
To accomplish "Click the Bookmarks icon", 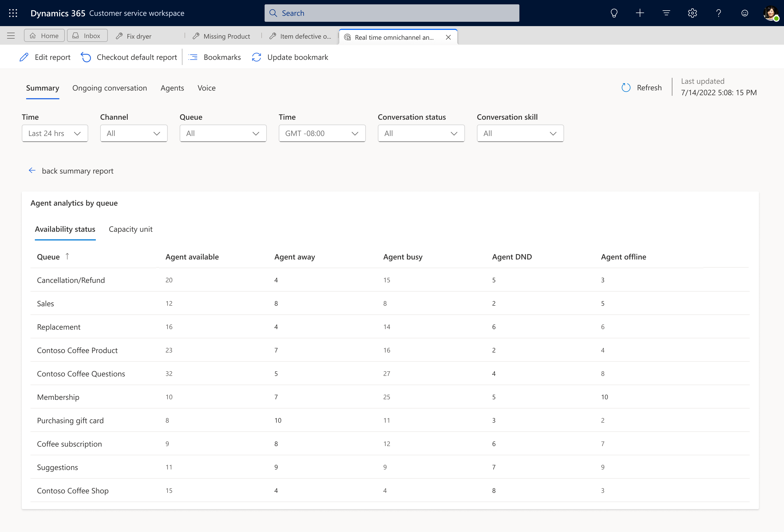I will click(193, 57).
